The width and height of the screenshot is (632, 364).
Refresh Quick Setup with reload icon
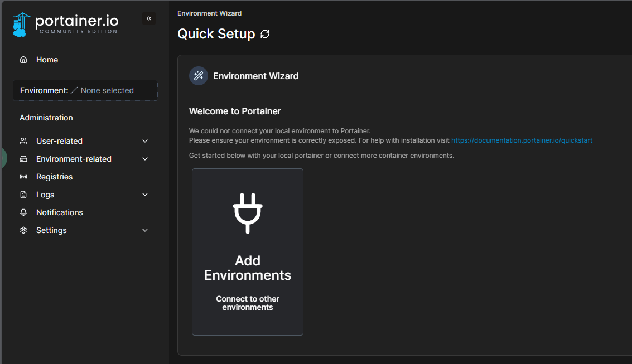click(265, 34)
